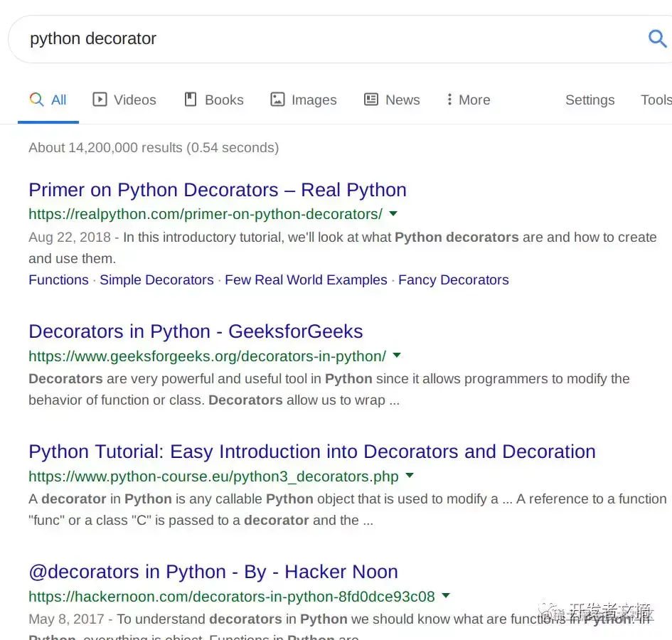Switch to the All results tab

tap(48, 100)
